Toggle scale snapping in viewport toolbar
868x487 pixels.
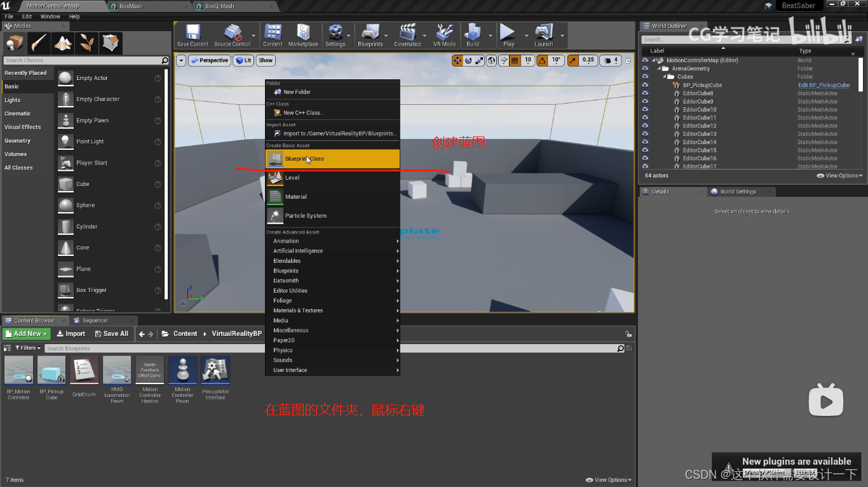click(573, 60)
